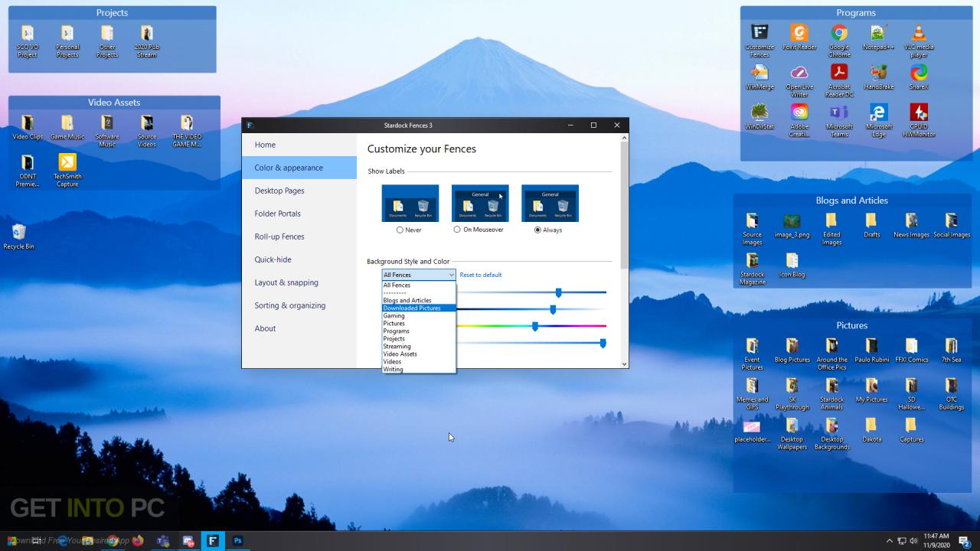Launch Acrobat Reader DC icon
Screen dimensions: 980x551
839,72
